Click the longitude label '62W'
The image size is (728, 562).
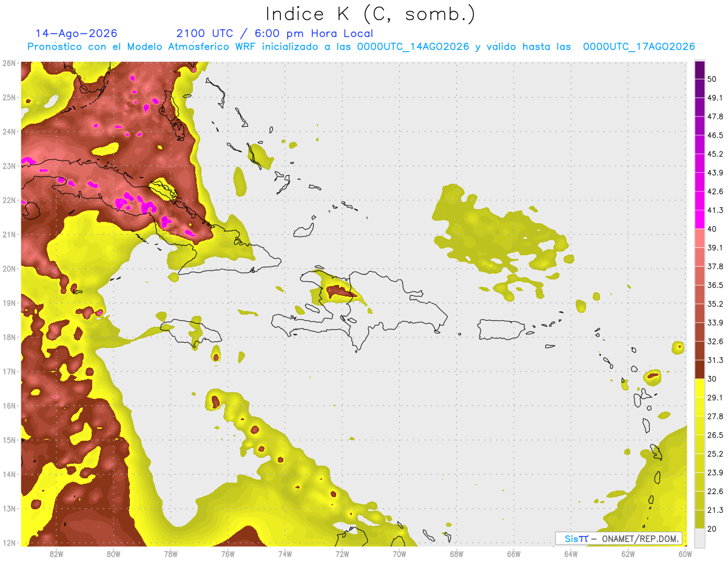pyautogui.click(x=628, y=554)
